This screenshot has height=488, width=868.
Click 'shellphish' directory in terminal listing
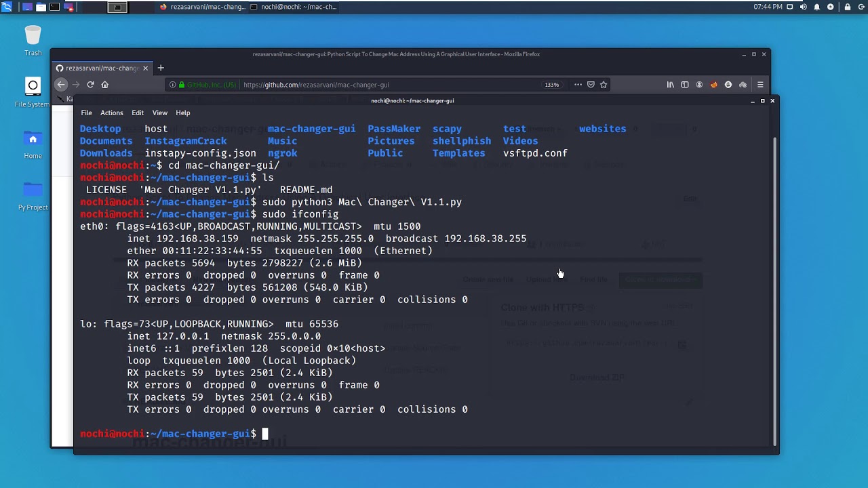coord(462,141)
